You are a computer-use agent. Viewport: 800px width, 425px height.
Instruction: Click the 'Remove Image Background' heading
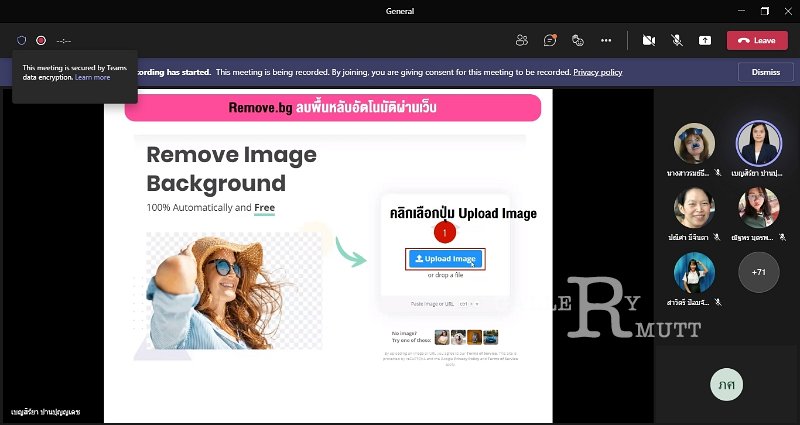(x=231, y=169)
